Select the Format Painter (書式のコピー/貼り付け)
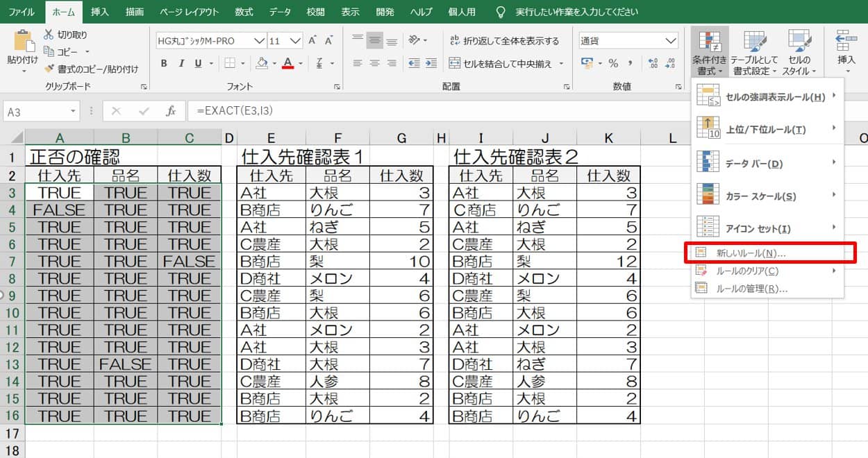The height and width of the screenshot is (458, 868). click(x=92, y=69)
